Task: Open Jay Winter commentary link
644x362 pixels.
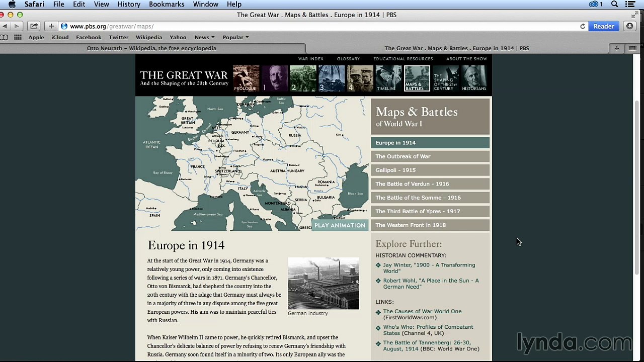Action: 429,268
